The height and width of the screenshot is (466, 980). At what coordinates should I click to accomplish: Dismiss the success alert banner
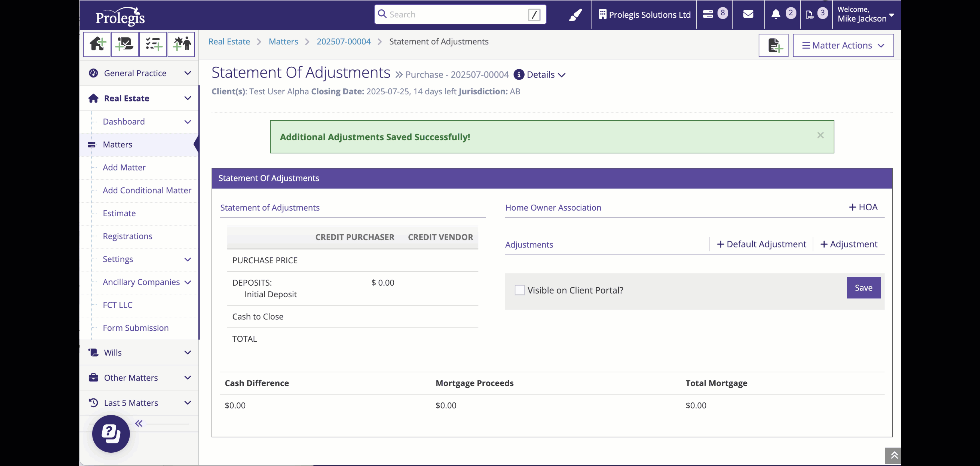coord(820,135)
